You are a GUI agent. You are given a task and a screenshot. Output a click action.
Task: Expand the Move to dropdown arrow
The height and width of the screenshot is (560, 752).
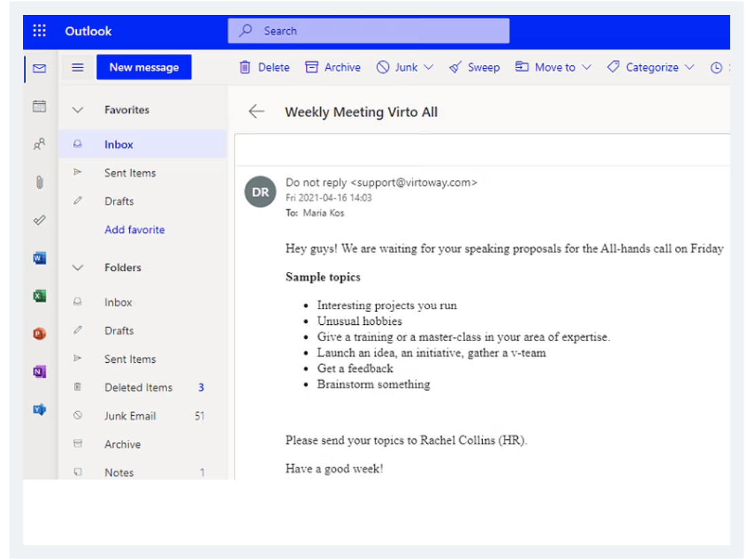tap(587, 67)
